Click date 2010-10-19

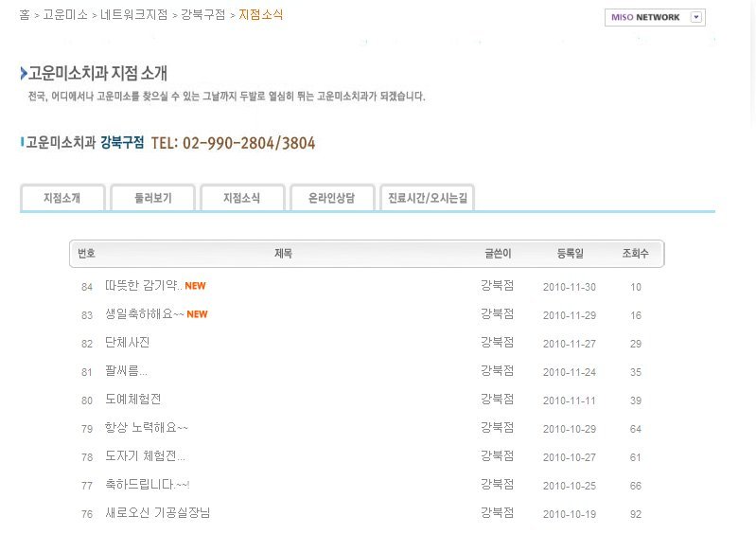click(570, 514)
